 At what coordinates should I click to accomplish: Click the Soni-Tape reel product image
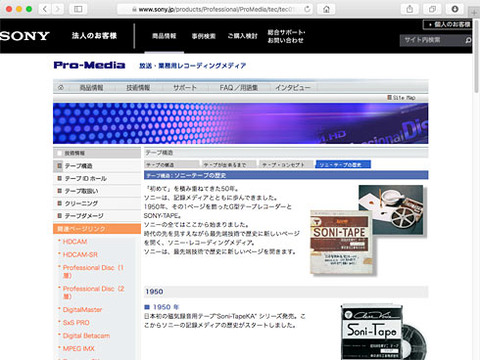click(x=382, y=332)
